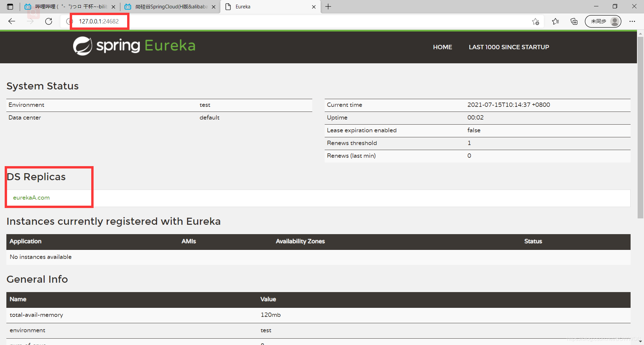Select the 'No instances available' text
The height and width of the screenshot is (345, 644).
click(x=41, y=257)
